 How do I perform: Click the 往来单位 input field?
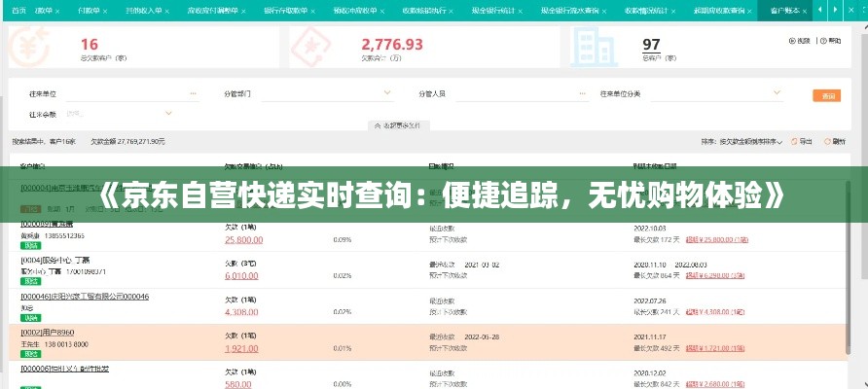click(132, 93)
